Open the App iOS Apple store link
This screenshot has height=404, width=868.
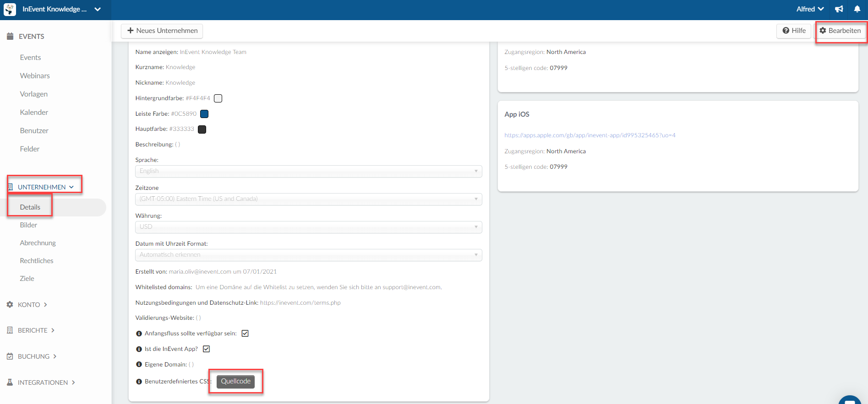point(590,135)
